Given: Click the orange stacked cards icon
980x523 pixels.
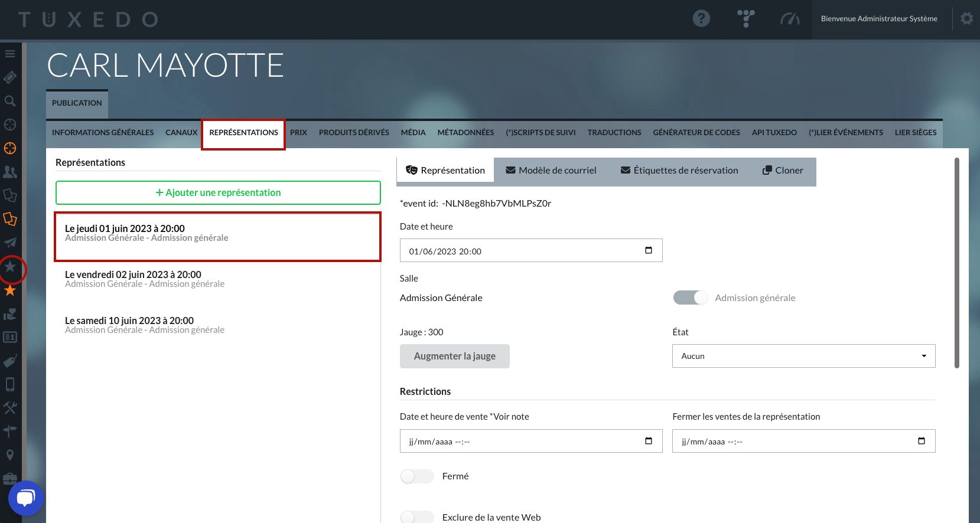Looking at the screenshot, I should pos(10,219).
